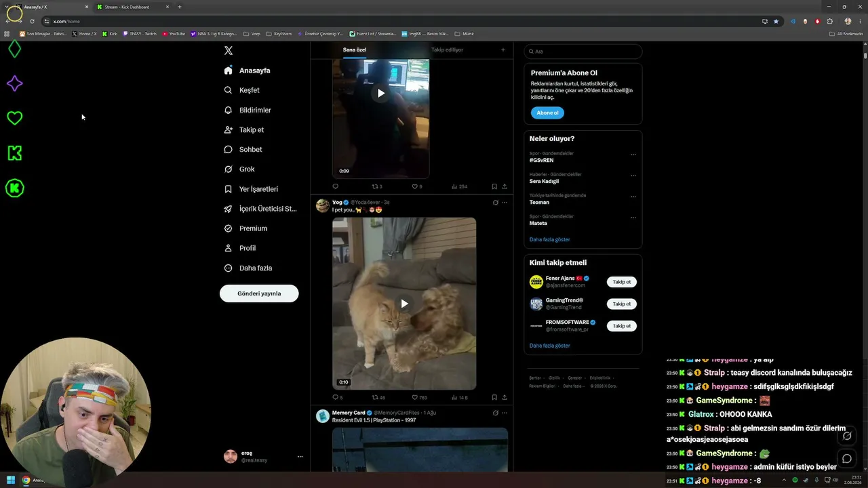The image size is (868, 488).
Task: Click the Windows Start button
Action: [x=11, y=481]
